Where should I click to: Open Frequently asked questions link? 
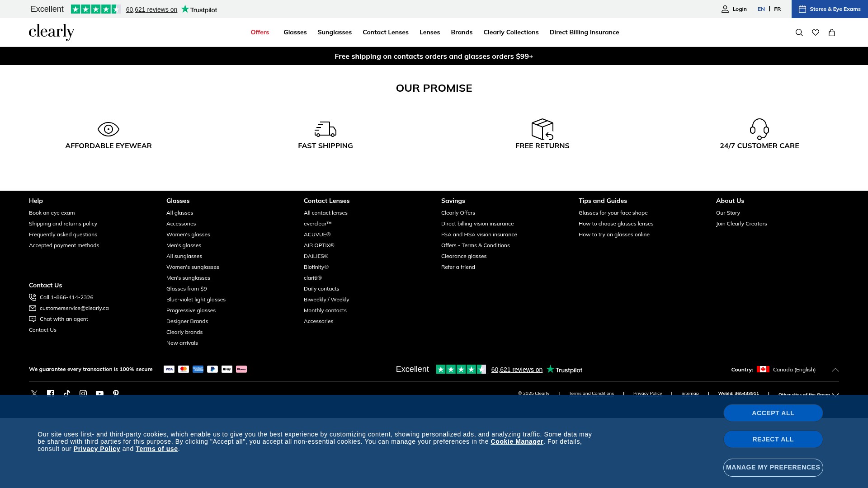[63, 235]
